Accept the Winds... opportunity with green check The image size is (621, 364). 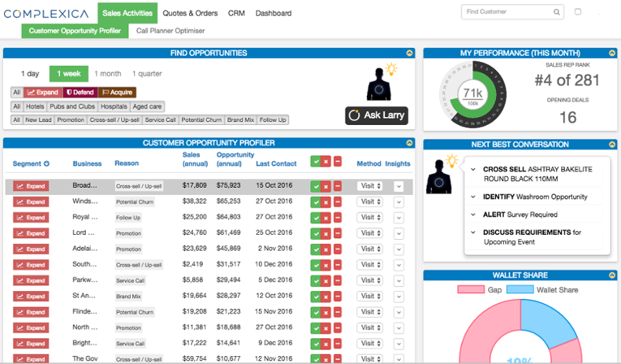[316, 202]
